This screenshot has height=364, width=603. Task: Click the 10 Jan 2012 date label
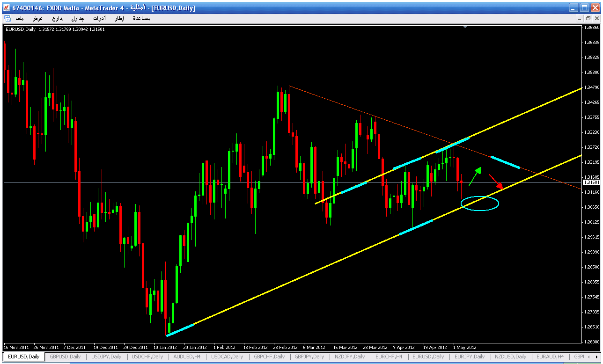pyautogui.click(x=164, y=348)
